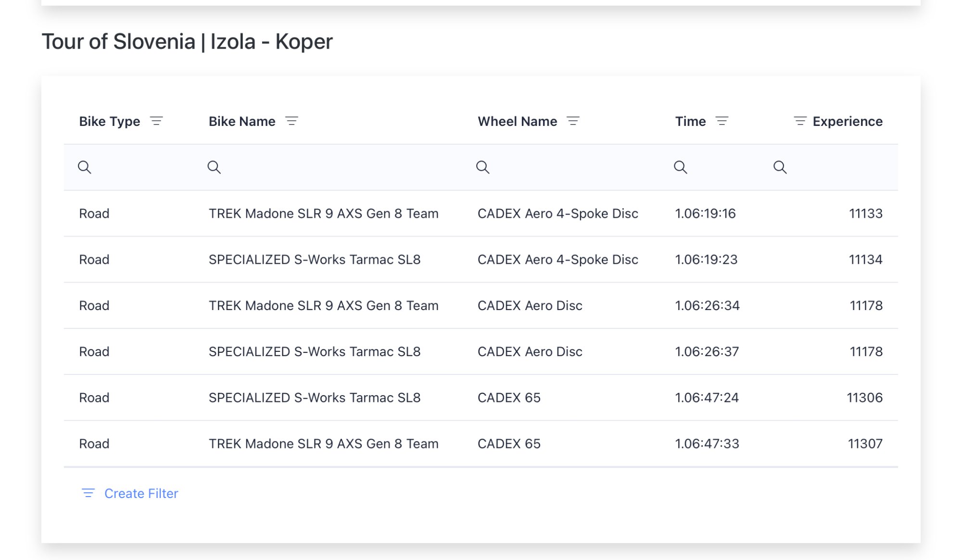Open filter icon next to Wheel Name header

(573, 121)
